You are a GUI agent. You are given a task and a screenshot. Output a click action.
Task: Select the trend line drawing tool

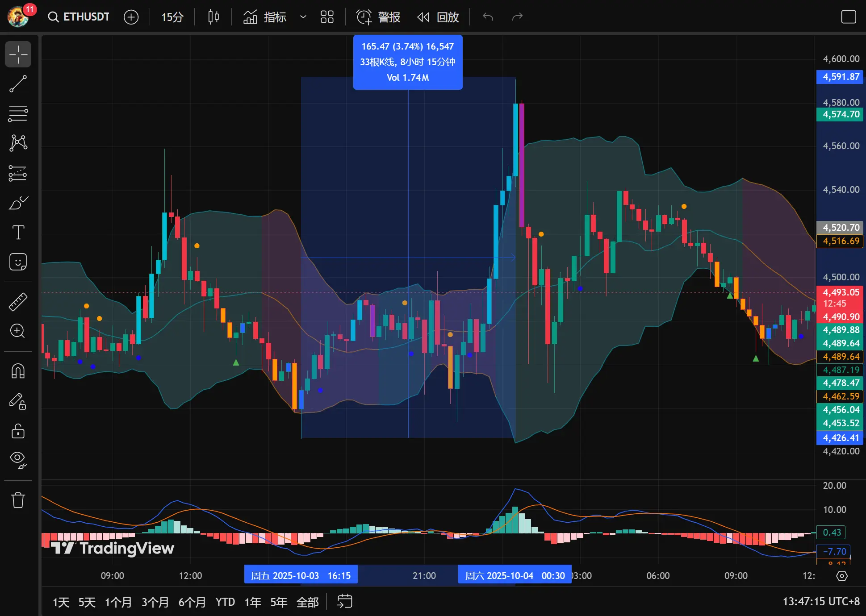(18, 84)
